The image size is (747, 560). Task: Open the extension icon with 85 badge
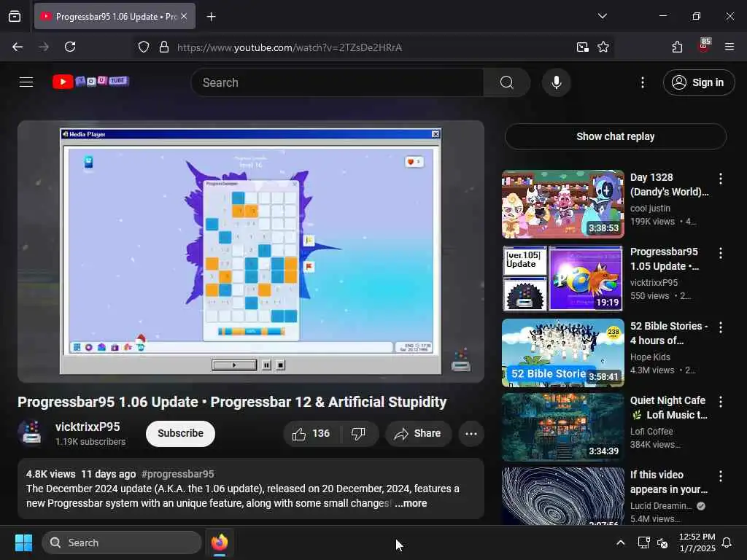pos(704,46)
